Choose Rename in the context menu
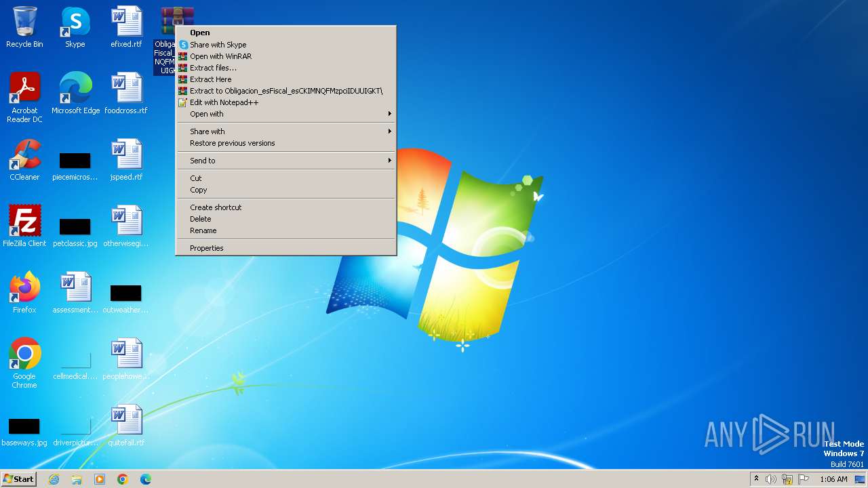 click(x=285, y=230)
